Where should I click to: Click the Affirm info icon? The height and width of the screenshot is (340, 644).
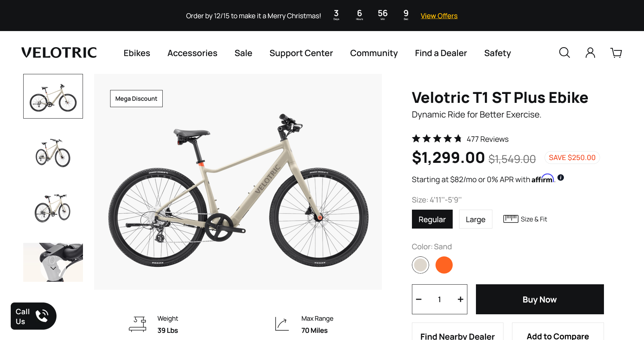[561, 177]
